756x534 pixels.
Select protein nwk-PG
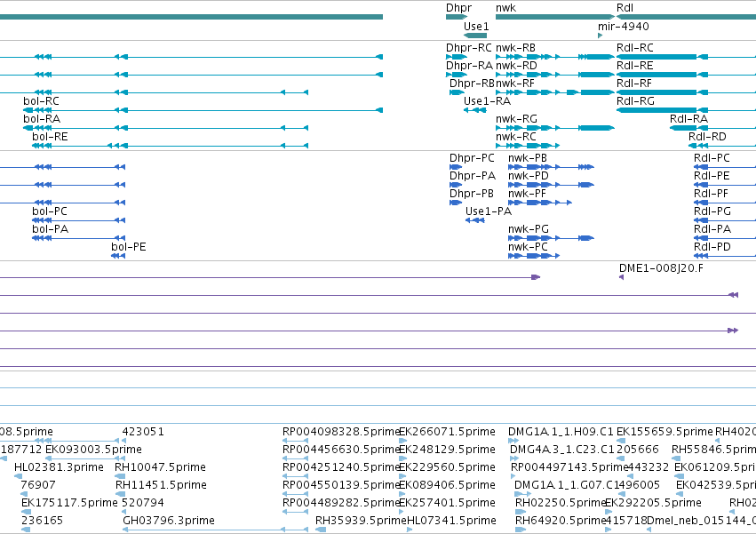529,229
